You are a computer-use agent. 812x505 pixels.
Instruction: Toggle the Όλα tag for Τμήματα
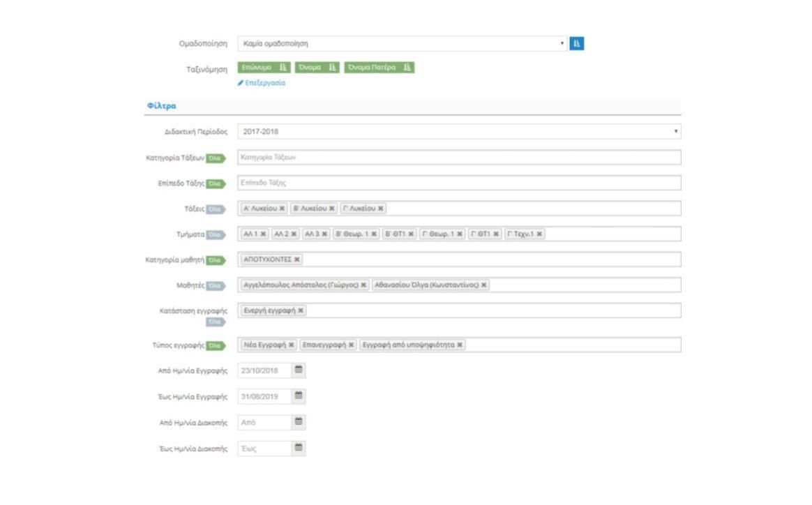(216, 234)
